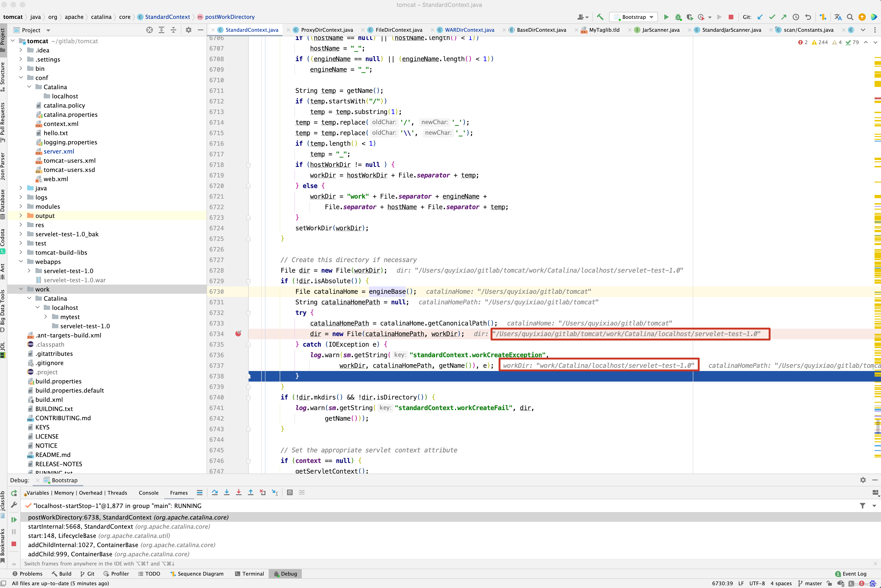This screenshot has width=881, height=588.
Task: Open Git history clock icon
Action: [795, 17]
